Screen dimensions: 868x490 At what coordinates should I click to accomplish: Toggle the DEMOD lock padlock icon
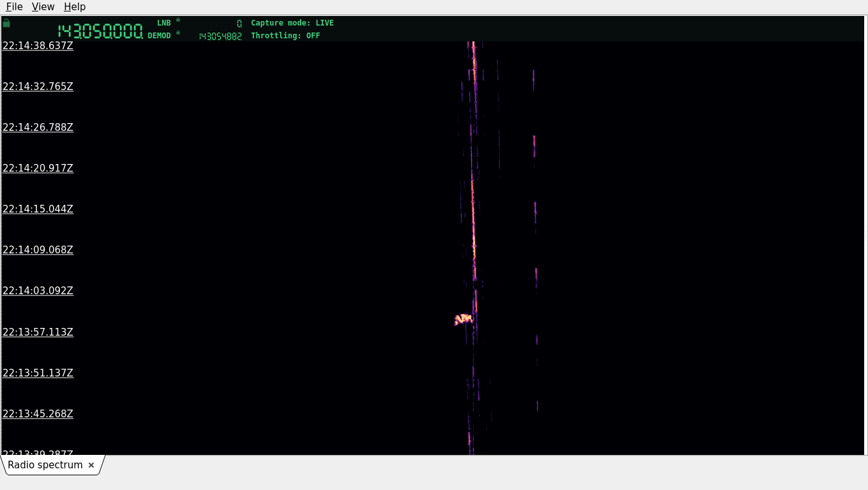click(178, 33)
